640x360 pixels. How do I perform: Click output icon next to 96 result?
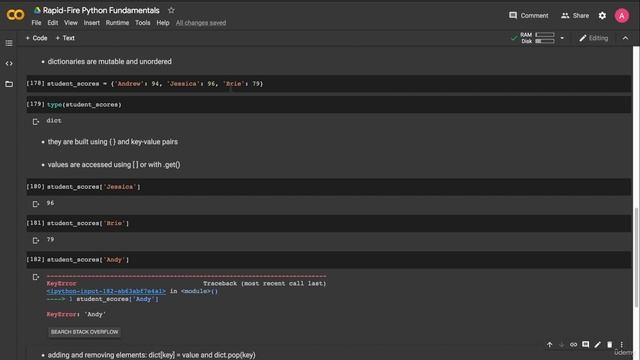coord(36,204)
